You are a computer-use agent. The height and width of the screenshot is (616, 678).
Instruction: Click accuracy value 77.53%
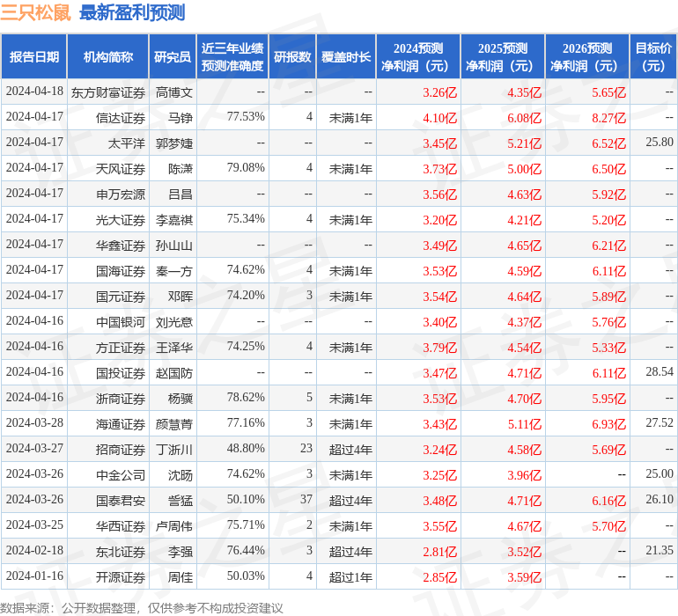point(246,117)
